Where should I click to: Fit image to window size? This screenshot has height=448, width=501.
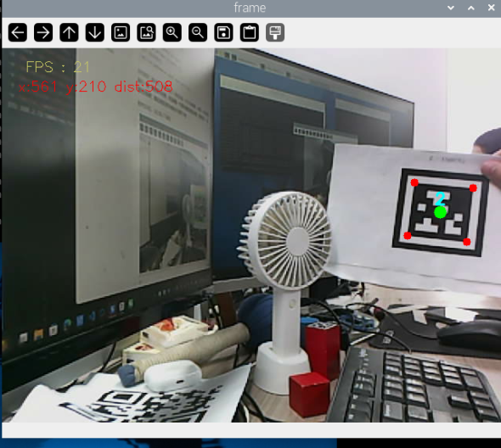(146, 32)
